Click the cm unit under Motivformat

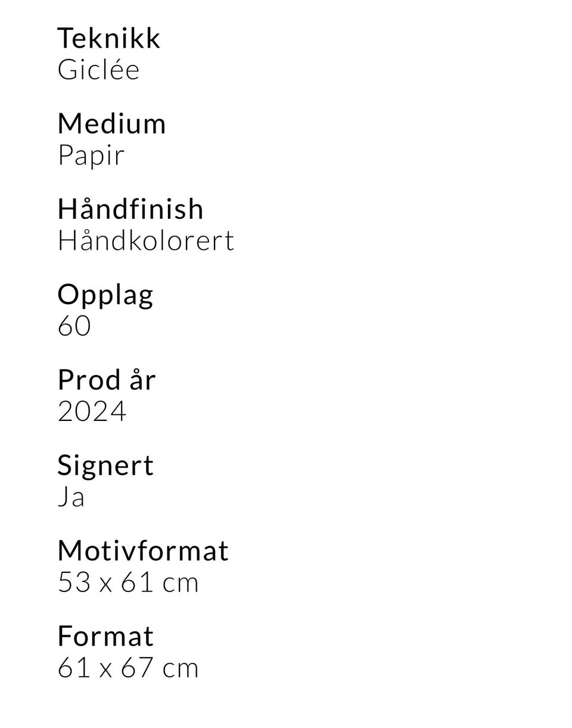(180, 583)
